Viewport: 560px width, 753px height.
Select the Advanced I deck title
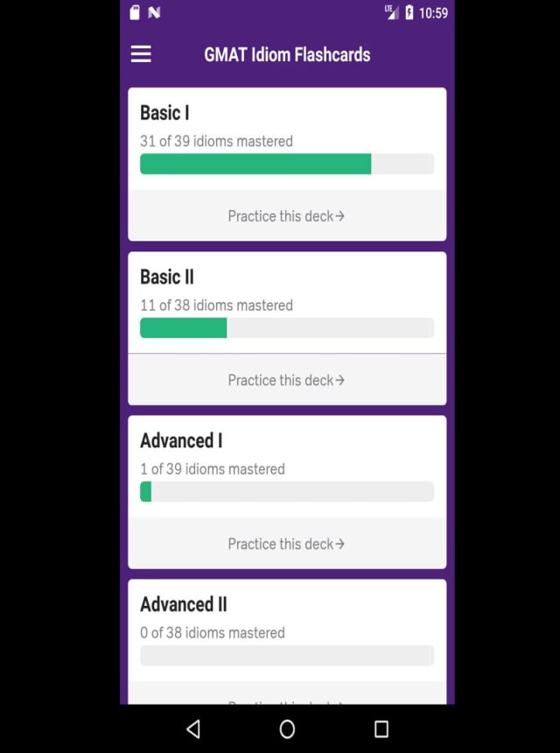point(181,440)
